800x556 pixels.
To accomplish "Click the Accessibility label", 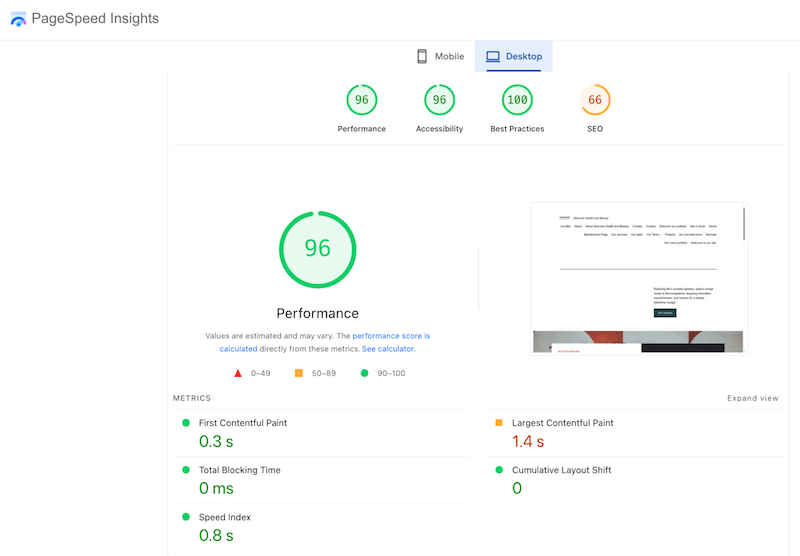I will click(x=439, y=129).
